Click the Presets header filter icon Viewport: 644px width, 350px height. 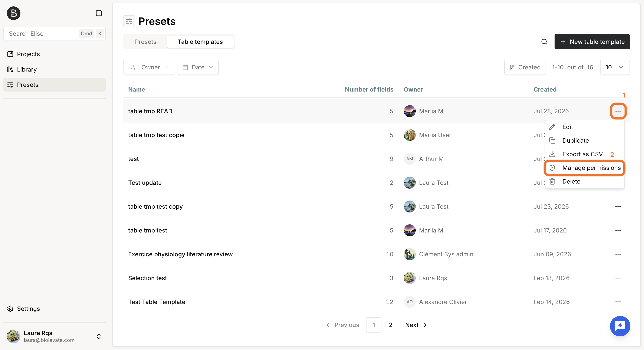tap(129, 22)
